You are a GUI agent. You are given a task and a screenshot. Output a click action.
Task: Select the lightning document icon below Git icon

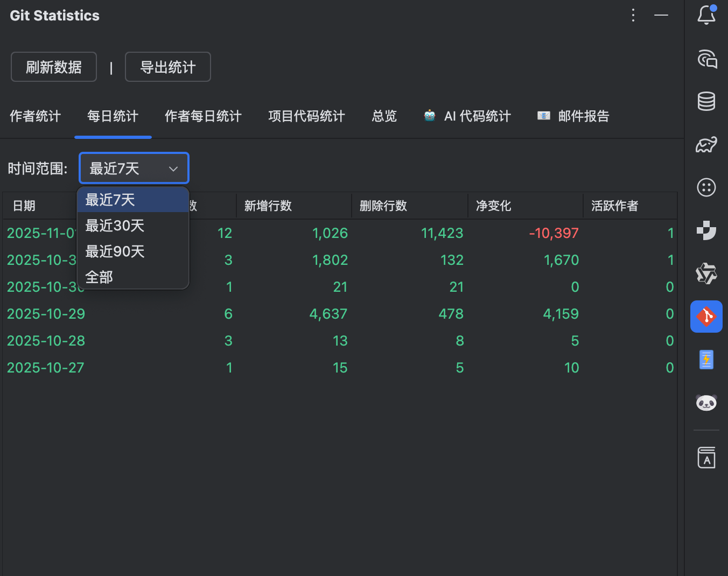[x=706, y=360]
